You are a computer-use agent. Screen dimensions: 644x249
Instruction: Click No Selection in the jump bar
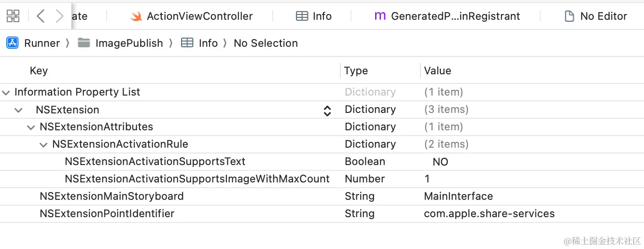click(x=266, y=43)
